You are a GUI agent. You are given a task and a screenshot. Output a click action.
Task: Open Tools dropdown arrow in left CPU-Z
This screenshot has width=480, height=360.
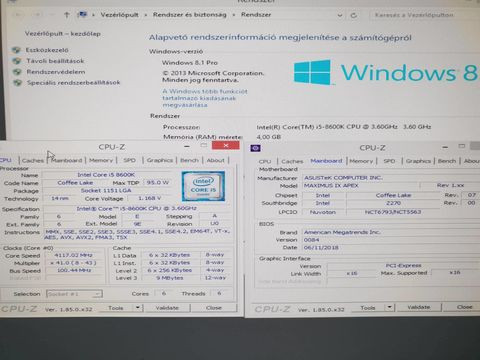(x=138, y=308)
